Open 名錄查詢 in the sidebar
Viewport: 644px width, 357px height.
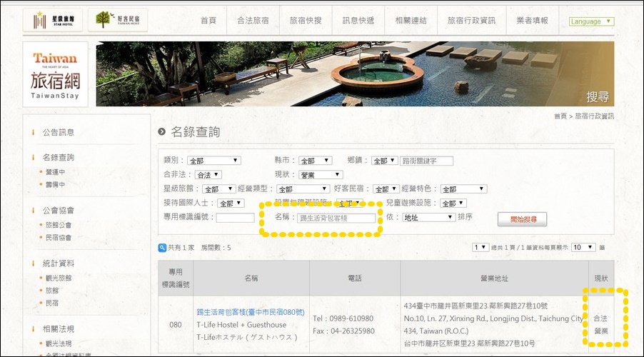coord(59,157)
